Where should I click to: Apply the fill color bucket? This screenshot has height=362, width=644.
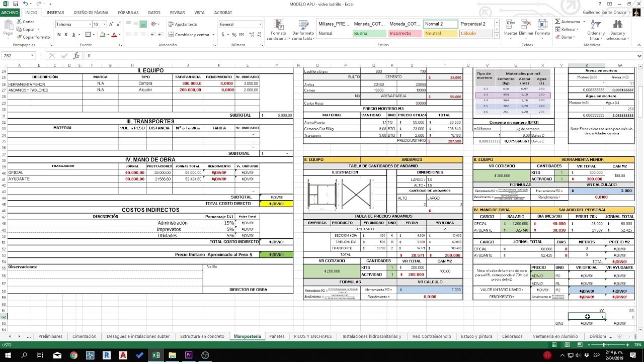[x=102, y=35]
